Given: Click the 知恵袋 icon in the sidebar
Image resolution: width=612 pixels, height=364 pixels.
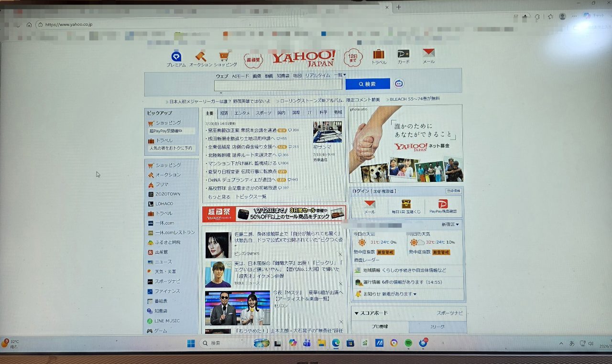Looking at the screenshot, I should click(x=150, y=311).
